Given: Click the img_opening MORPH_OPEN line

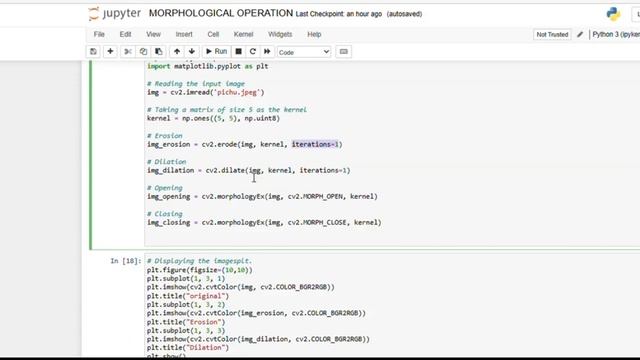Looking at the screenshot, I should pyautogui.click(x=262, y=196).
